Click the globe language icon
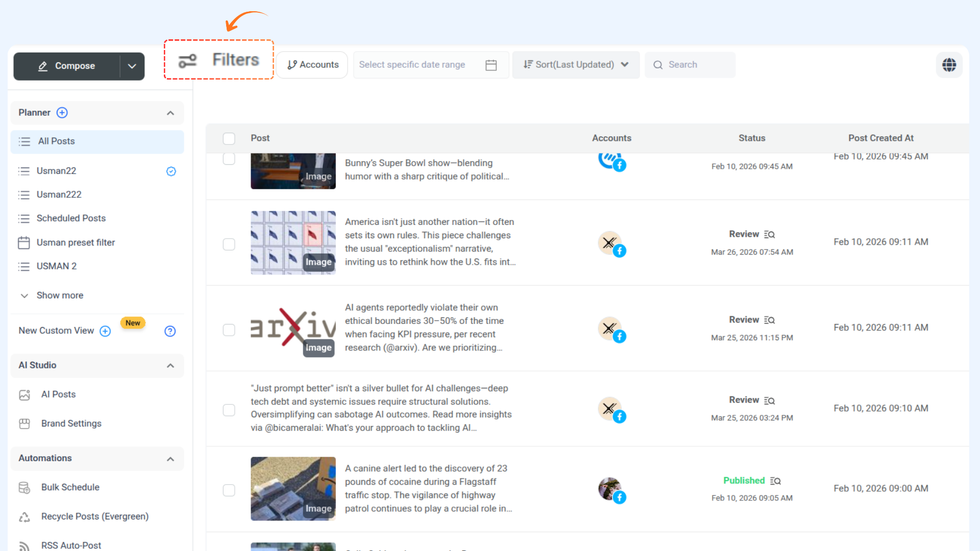The height and width of the screenshot is (551, 980). pos(949,65)
